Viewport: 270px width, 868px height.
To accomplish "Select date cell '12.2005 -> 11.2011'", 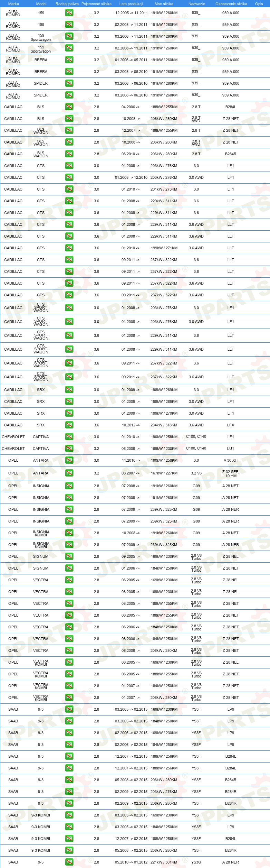I will point(131,13).
